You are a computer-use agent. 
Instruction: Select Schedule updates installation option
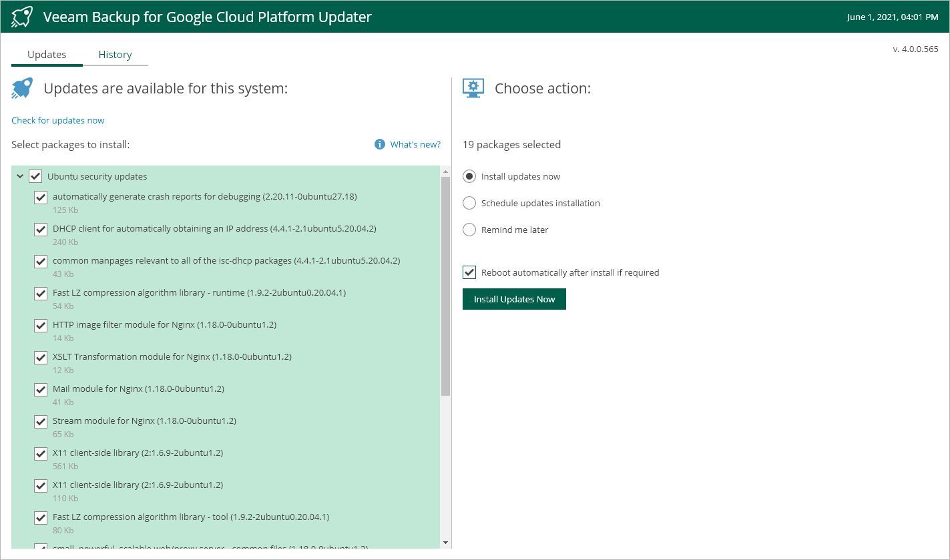click(469, 203)
